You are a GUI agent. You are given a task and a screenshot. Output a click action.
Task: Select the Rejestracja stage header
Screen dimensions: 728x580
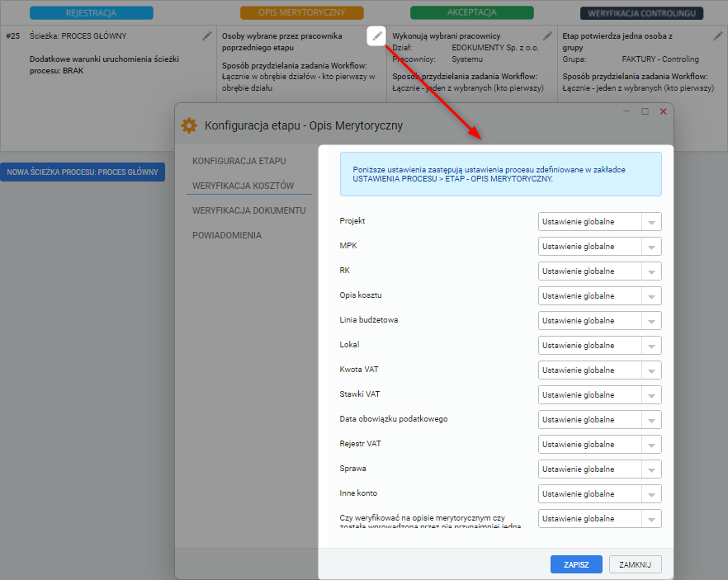(x=92, y=13)
